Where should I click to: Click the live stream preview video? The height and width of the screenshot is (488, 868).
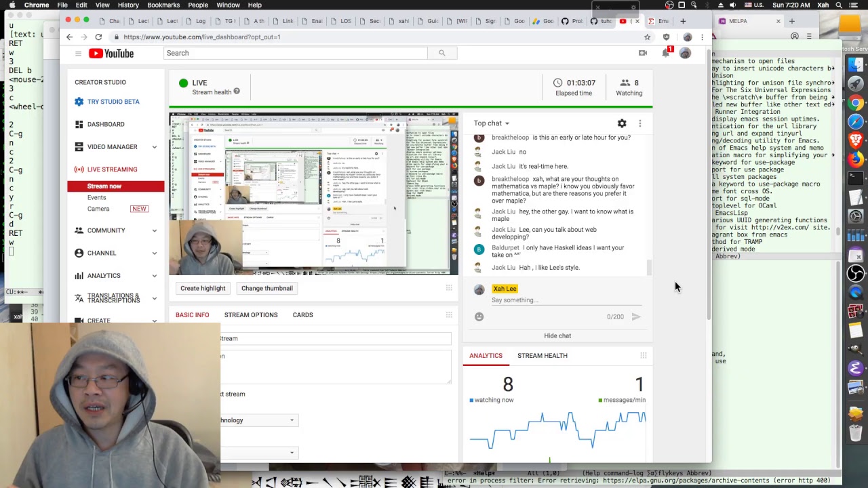coord(313,194)
